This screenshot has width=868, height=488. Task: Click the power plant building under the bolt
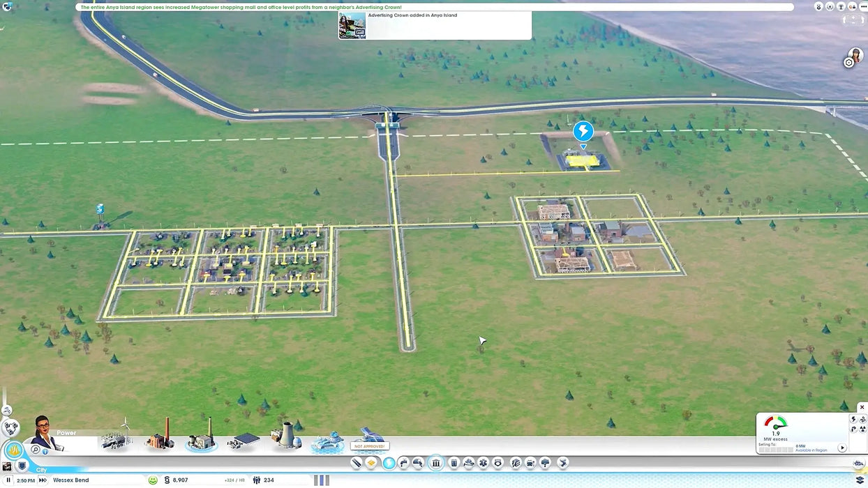pyautogui.click(x=584, y=160)
